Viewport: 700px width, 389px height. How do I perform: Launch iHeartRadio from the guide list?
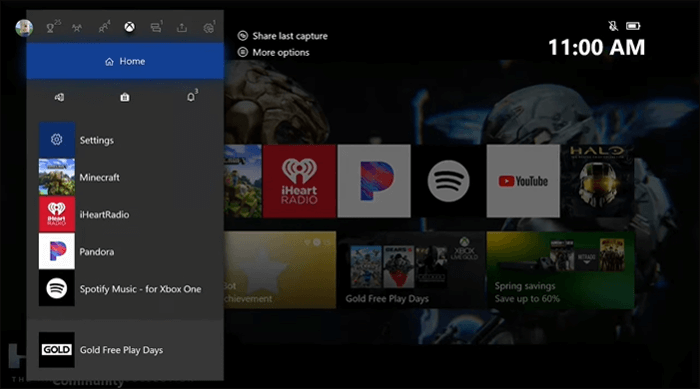pos(125,214)
